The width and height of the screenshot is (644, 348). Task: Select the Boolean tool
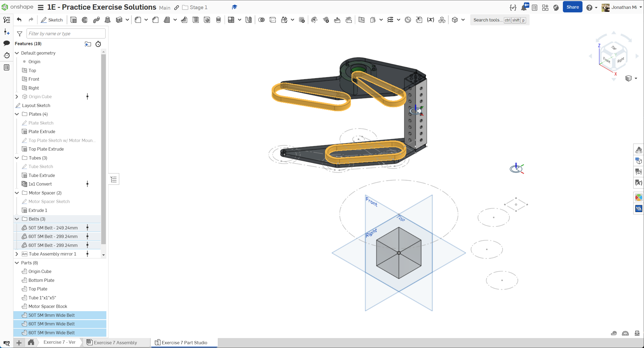261,20
